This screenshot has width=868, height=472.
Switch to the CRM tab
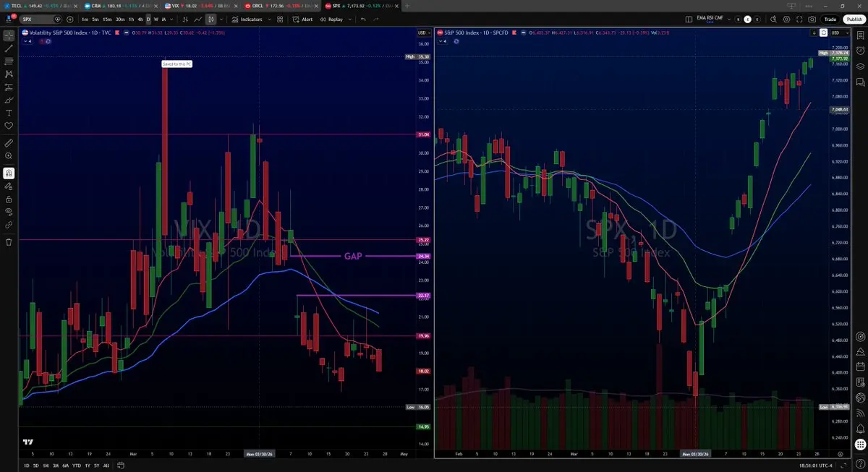(121, 6)
